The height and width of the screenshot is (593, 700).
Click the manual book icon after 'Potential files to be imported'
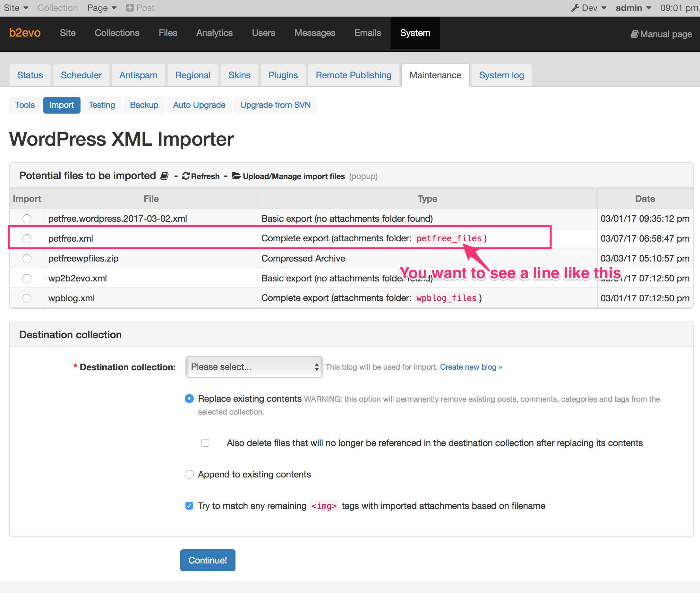click(164, 176)
